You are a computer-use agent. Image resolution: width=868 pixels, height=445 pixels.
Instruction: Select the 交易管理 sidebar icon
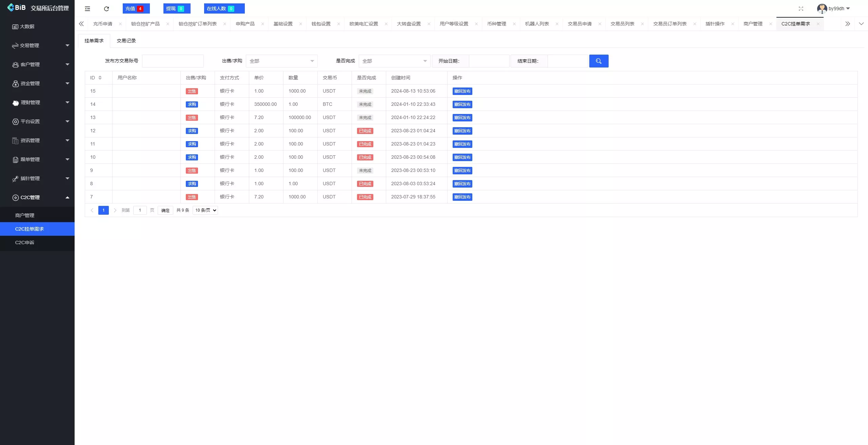tap(15, 45)
